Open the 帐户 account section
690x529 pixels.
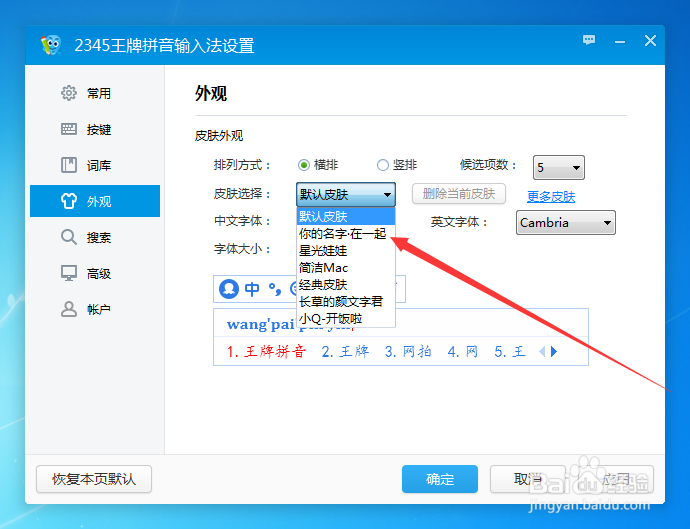point(95,309)
